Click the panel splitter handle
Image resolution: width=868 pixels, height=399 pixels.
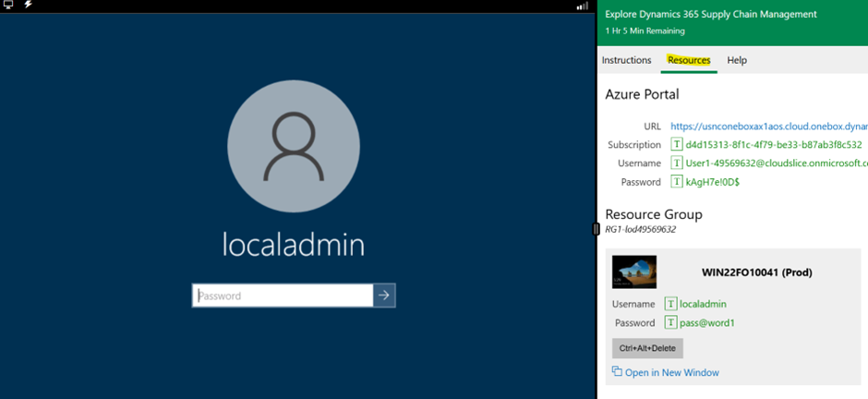tap(596, 228)
